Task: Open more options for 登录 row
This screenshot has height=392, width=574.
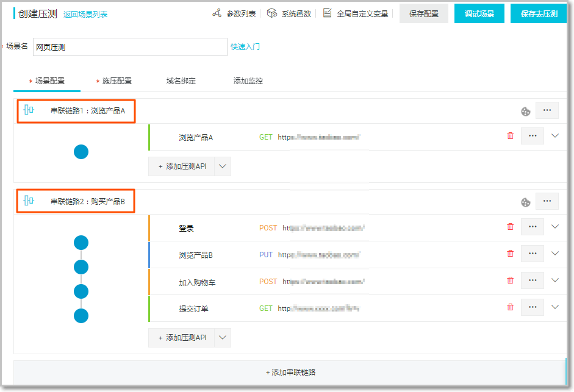Action: click(x=533, y=227)
